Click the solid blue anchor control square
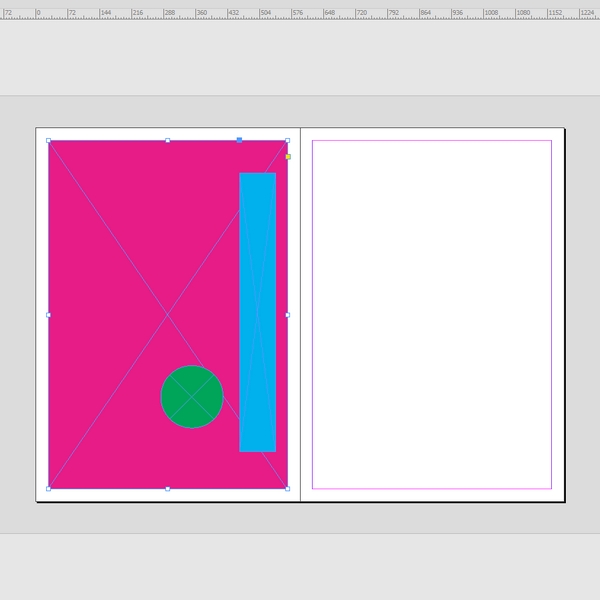The image size is (600, 600). click(239, 140)
